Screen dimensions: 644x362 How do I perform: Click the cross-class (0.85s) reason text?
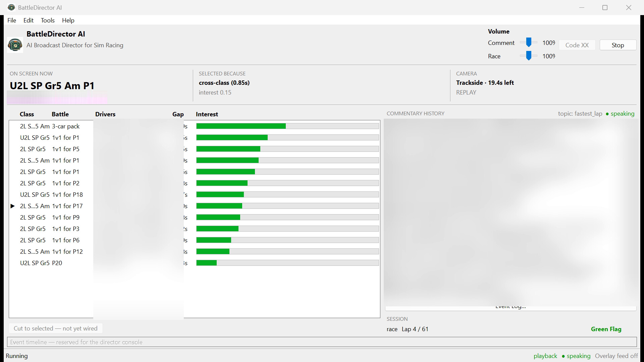tap(224, 83)
